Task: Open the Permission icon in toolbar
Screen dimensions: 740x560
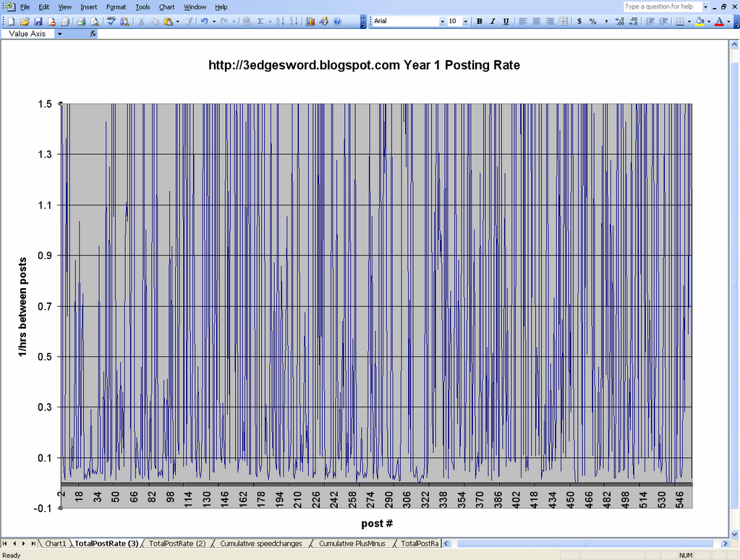Action: pyautogui.click(x=51, y=21)
